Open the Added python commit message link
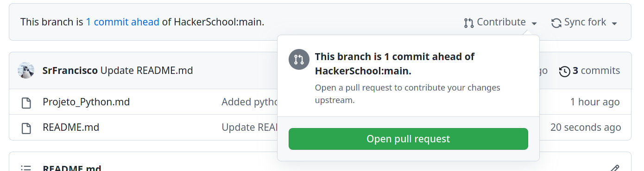The width and height of the screenshot is (644, 171). point(249,102)
